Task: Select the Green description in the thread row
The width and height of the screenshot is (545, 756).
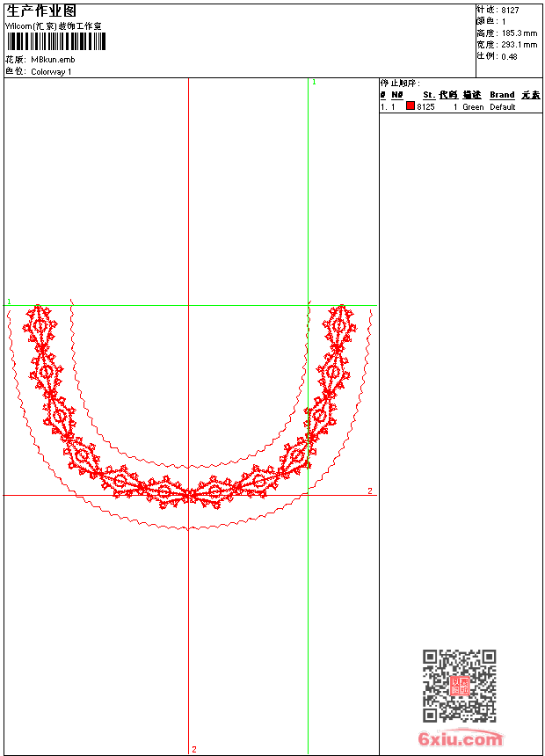Action: tap(473, 107)
